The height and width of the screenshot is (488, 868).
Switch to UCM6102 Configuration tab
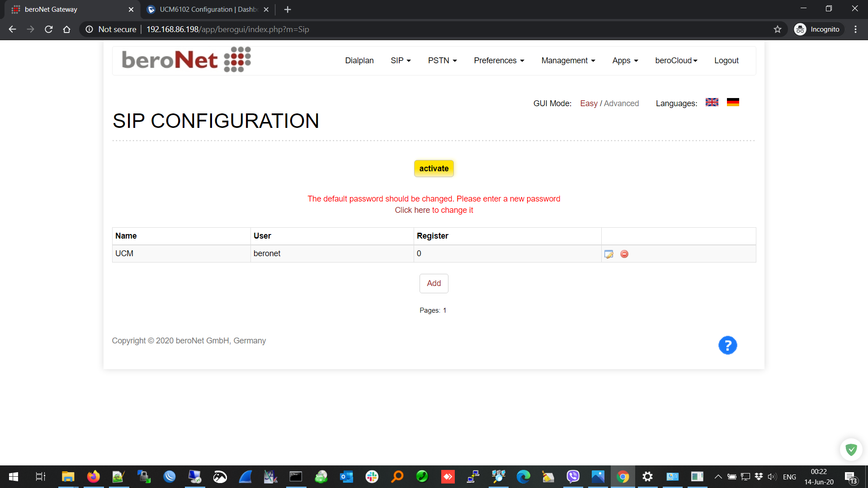coord(208,9)
